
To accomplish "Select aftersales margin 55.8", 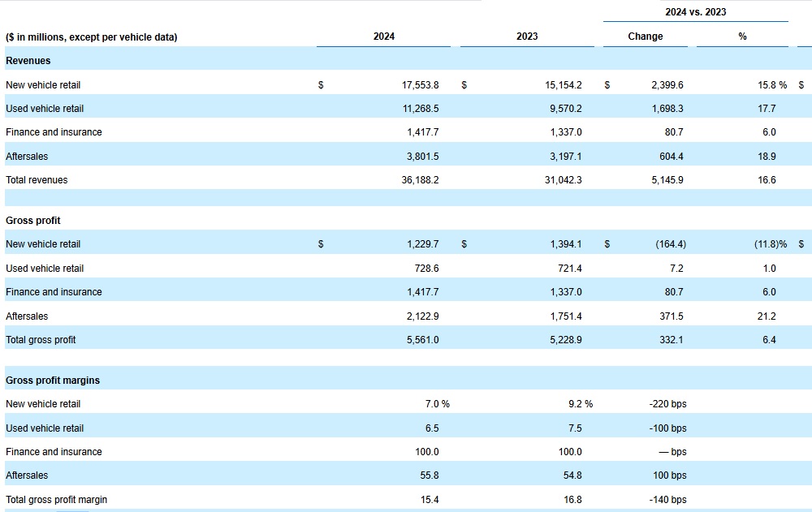I will coord(430,475).
